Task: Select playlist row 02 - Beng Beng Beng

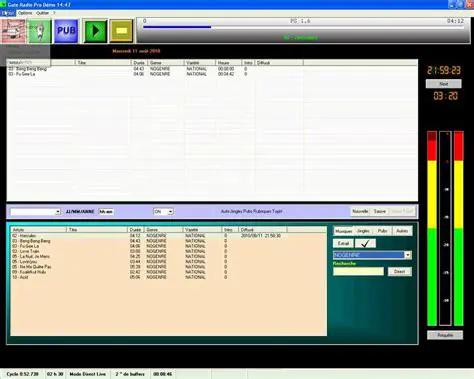Action: [212, 69]
